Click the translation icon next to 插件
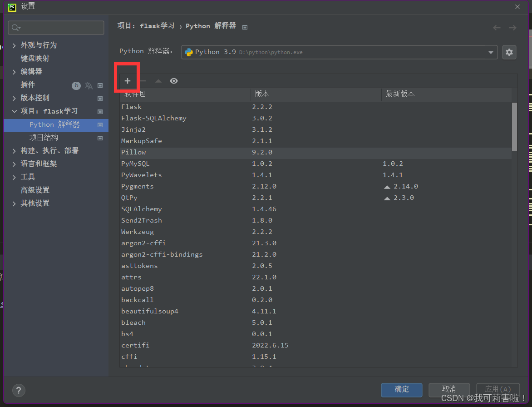The height and width of the screenshot is (407, 532). tap(89, 85)
